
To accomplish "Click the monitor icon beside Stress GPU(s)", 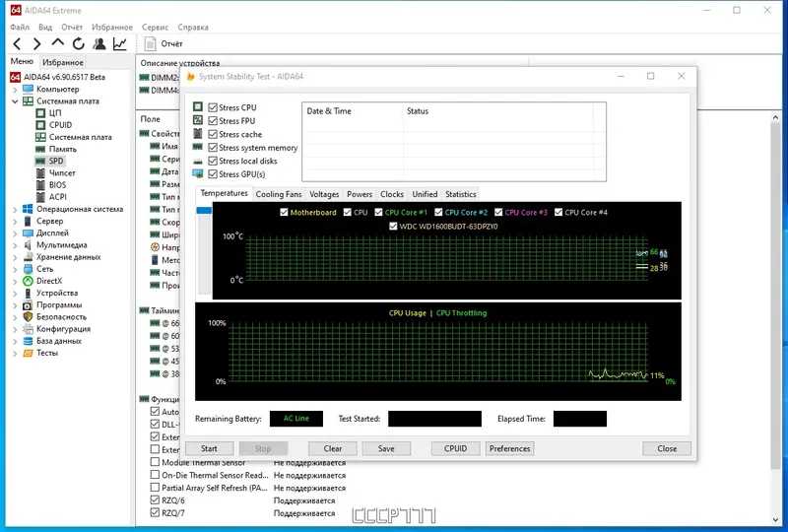I will 198,173.
